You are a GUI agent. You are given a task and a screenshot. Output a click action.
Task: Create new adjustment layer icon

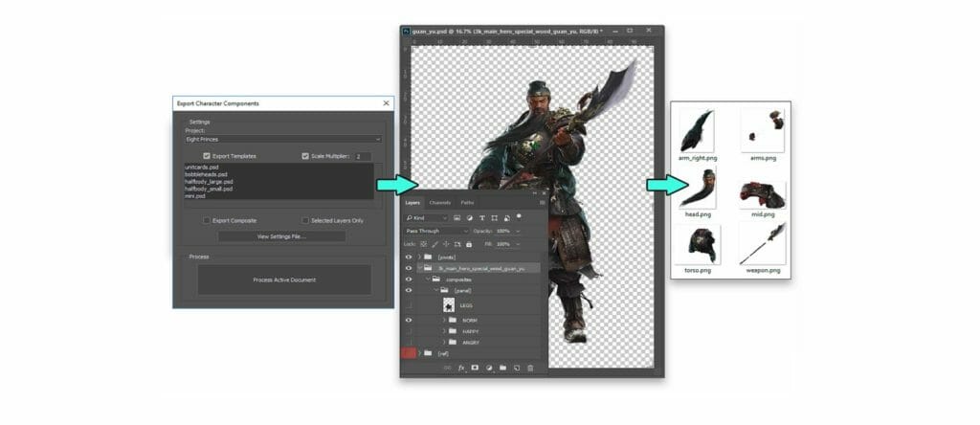pyautogui.click(x=489, y=369)
